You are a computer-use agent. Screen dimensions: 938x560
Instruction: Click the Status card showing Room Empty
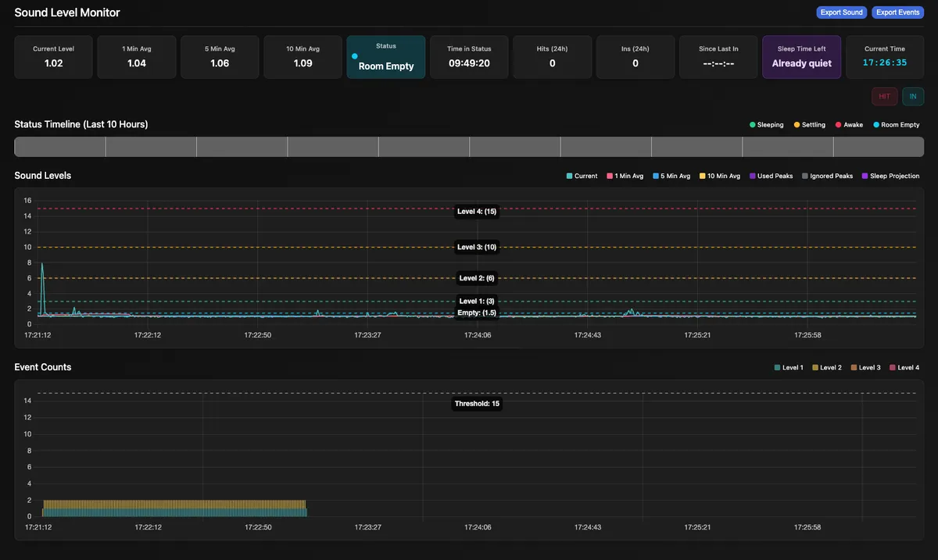point(385,57)
